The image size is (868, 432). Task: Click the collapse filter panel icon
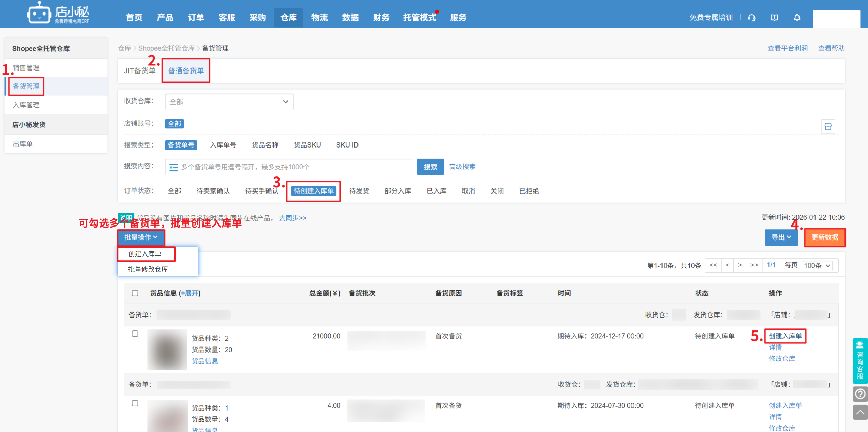(x=828, y=127)
